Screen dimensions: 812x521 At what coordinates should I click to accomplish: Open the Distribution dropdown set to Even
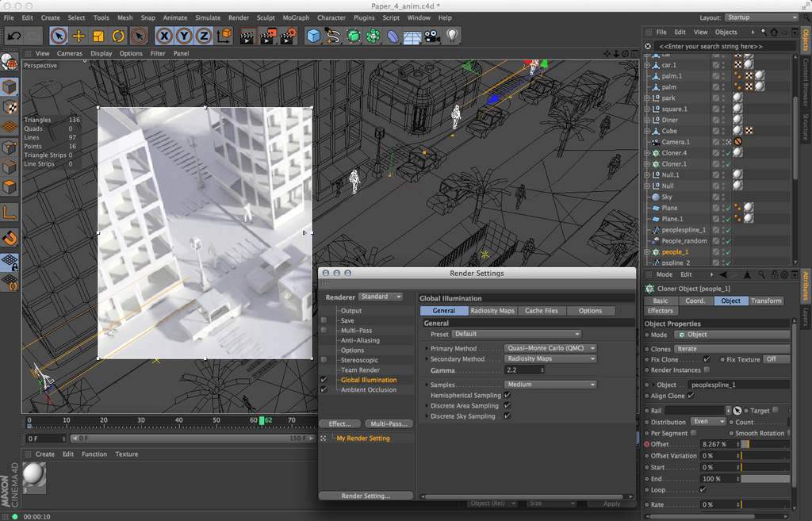pos(709,422)
